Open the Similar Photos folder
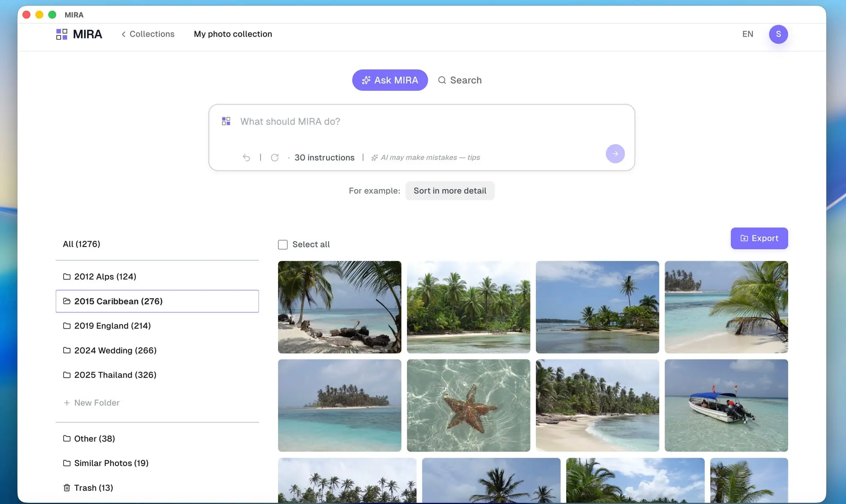Screen dimensions: 846x504 pos(157,463)
